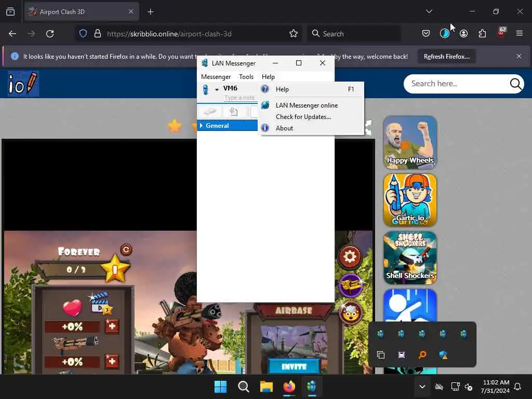532x399 pixels.
Task: Choose LAN Messenger online menu entry
Action: [x=311, y=105]
